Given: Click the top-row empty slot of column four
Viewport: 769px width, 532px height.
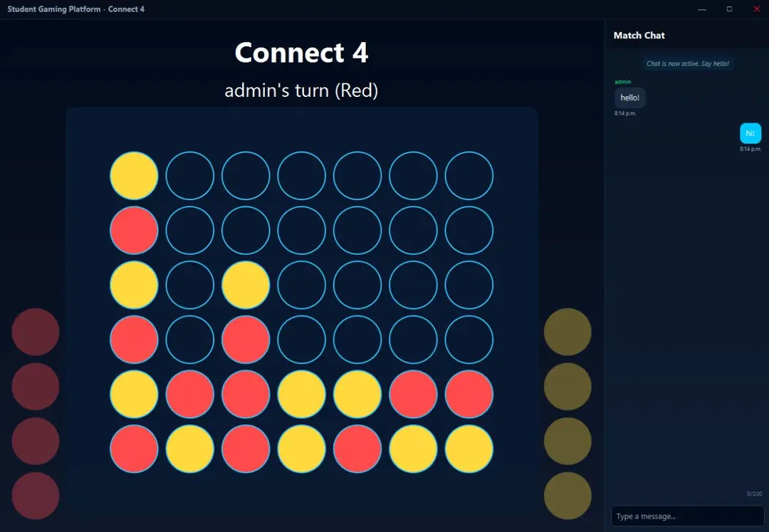Looking at the screenshot, I should tap(302, 175).
